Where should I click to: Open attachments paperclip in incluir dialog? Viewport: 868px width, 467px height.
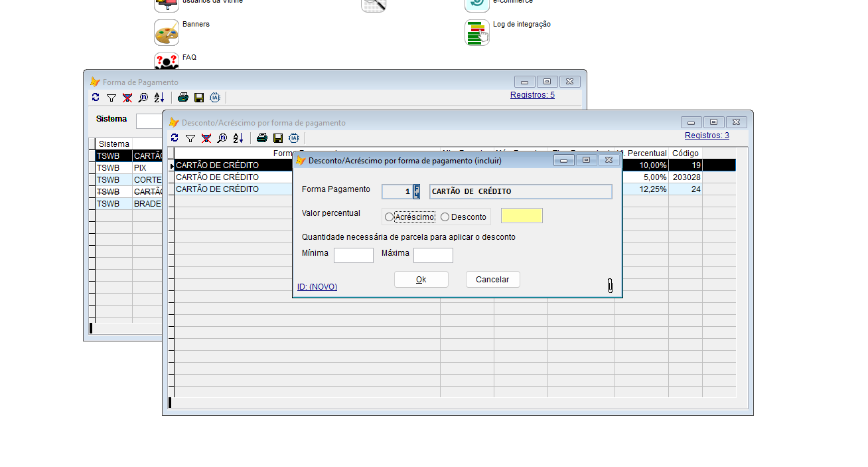(610, 286)
